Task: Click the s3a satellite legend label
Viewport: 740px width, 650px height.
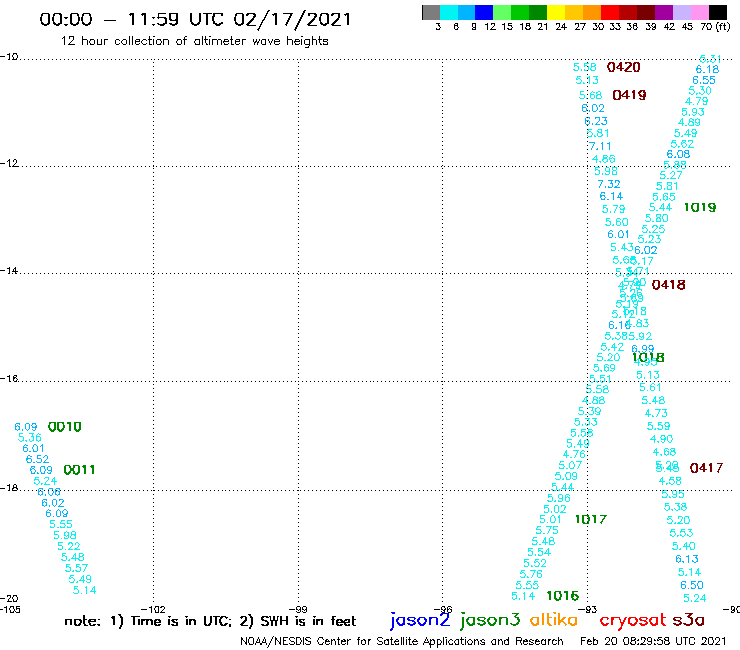Action: [689, 620]
